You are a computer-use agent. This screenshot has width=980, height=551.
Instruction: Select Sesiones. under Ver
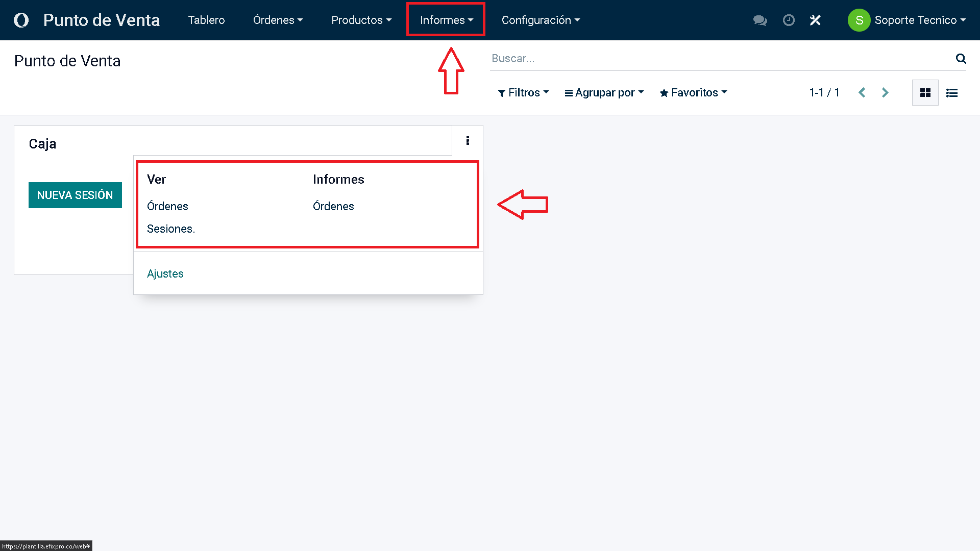click(x=170, y=229)
